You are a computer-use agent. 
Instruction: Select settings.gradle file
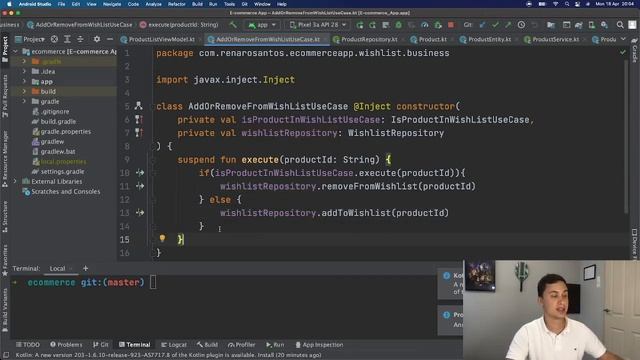coord(58,171)
